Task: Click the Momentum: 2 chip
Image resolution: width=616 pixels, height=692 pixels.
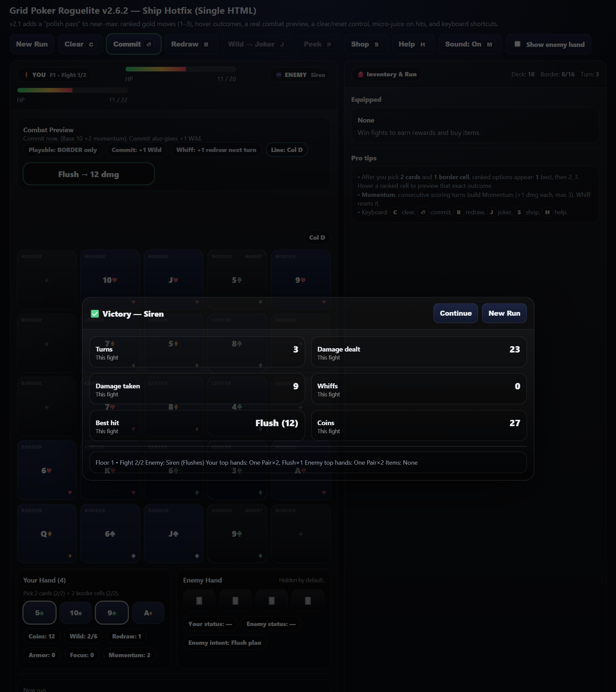Action: [129, 655]
